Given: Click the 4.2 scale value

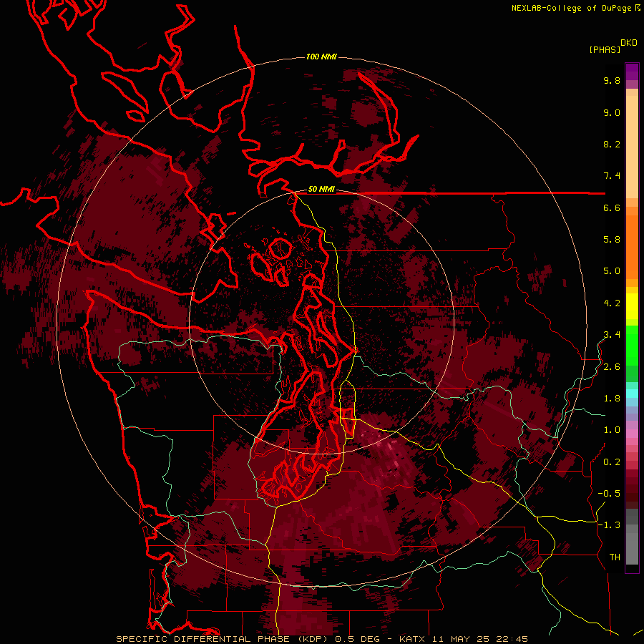Looking at the screenshot, I should point(612,303).
